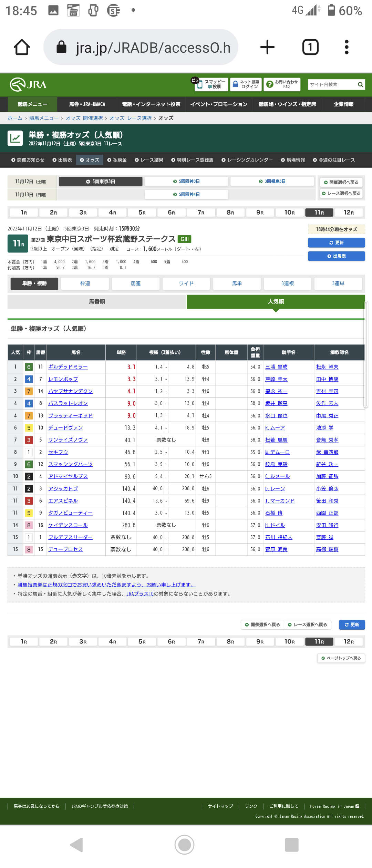Switch to 枠連 odds tab
Screen dimensions: 372x868
[x=85, y=283]
